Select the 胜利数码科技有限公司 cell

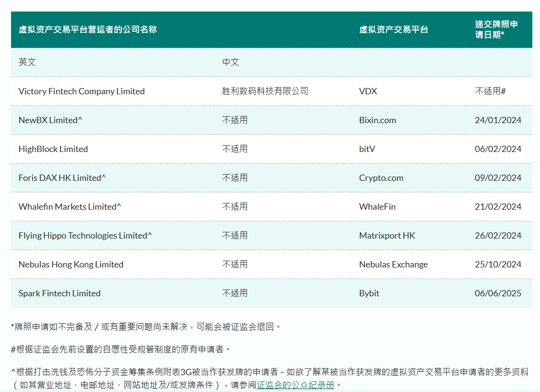coord(265,91)
